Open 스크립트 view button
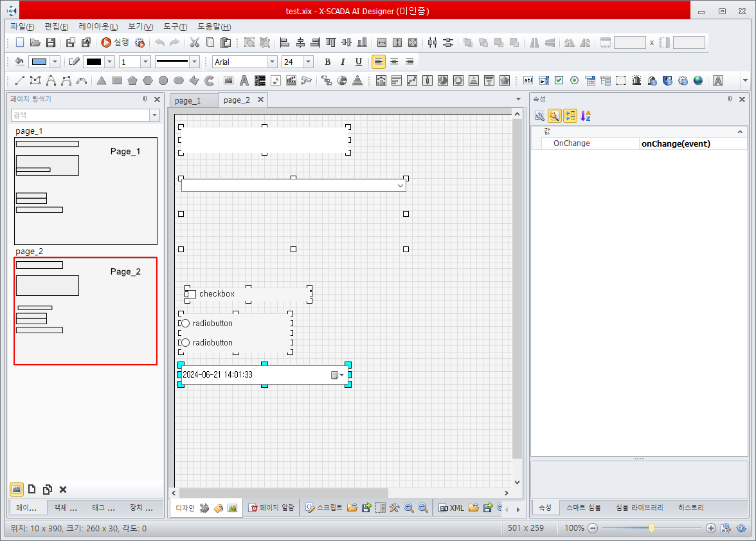The image size is (756, 541). 324,508
